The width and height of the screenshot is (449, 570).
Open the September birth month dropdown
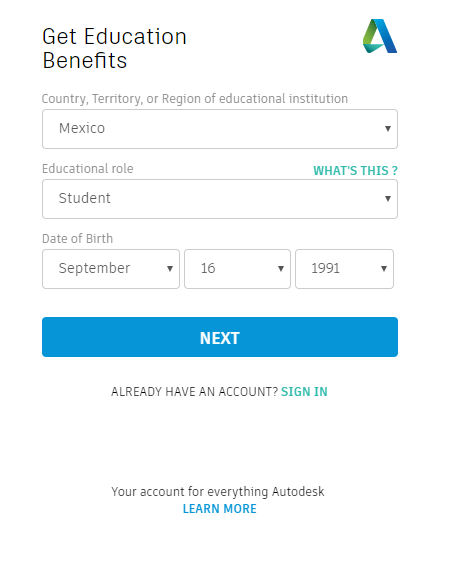pyautogui.click(x=111, y=269)
